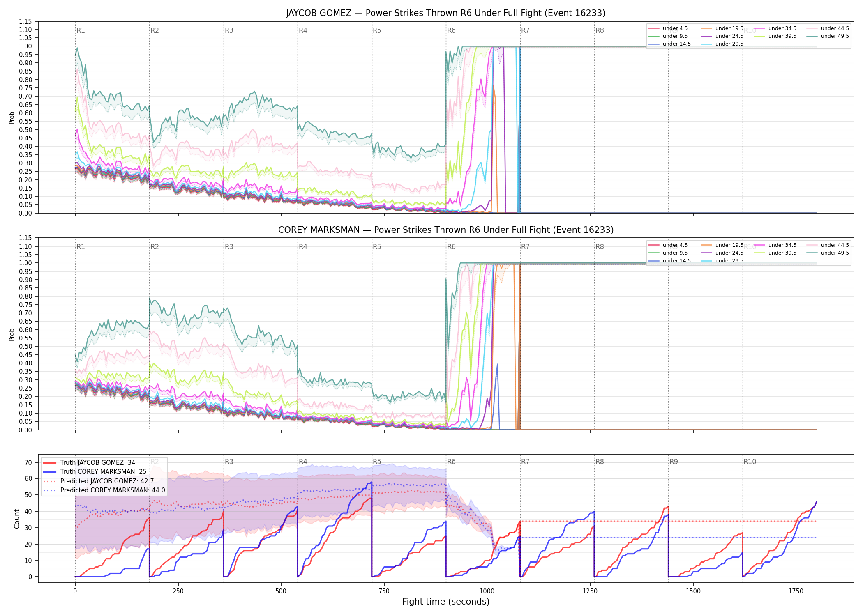
Task: Click R10 round marker in Count chart
Action: click(x=750, y=462)
